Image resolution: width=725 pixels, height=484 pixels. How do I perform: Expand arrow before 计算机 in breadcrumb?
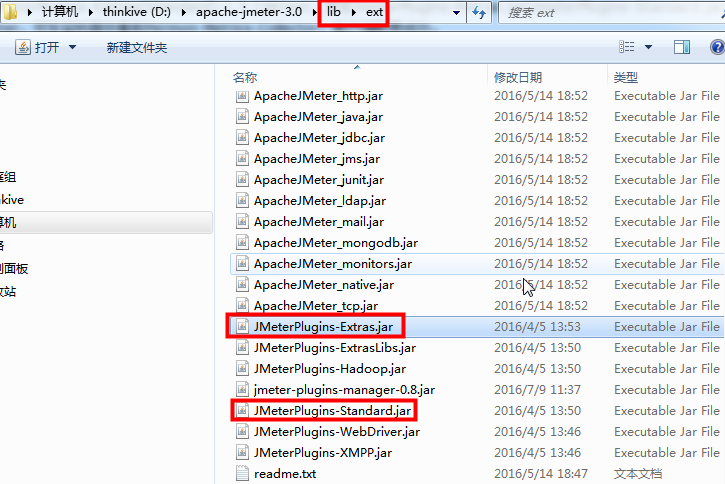click(30, 12)
